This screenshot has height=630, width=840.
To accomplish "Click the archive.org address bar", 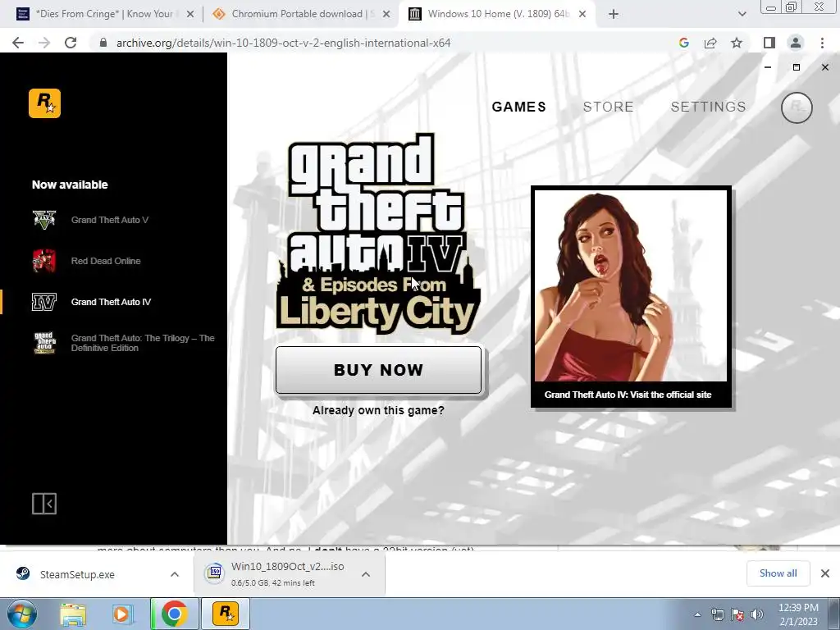I will (283, 43).
